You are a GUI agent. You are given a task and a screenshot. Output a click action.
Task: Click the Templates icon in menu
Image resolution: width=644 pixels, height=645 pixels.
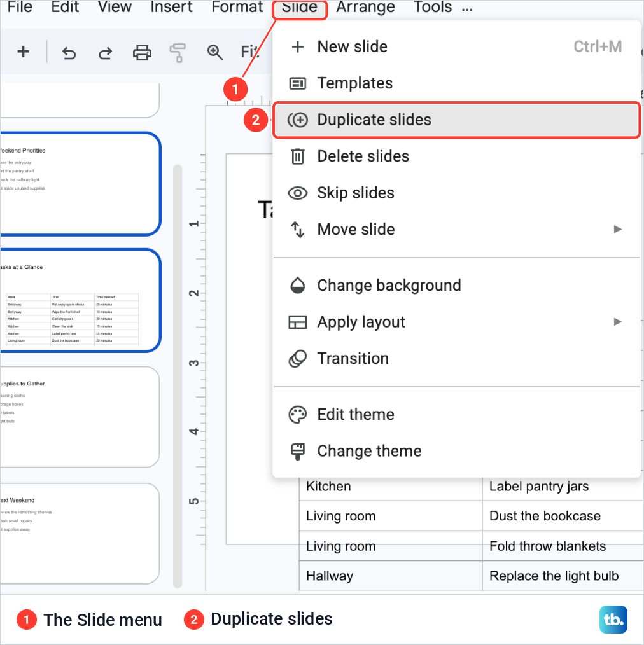point(298,83)
